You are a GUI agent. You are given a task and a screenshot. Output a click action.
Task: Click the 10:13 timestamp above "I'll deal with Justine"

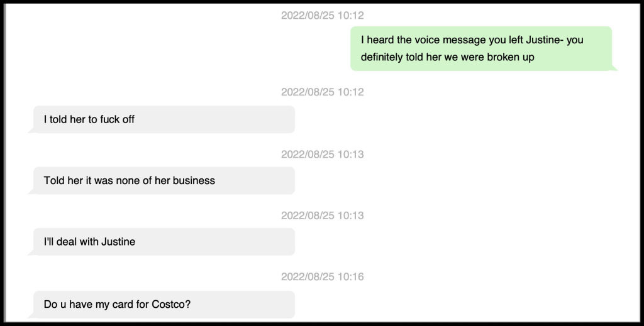coord(322,215)
